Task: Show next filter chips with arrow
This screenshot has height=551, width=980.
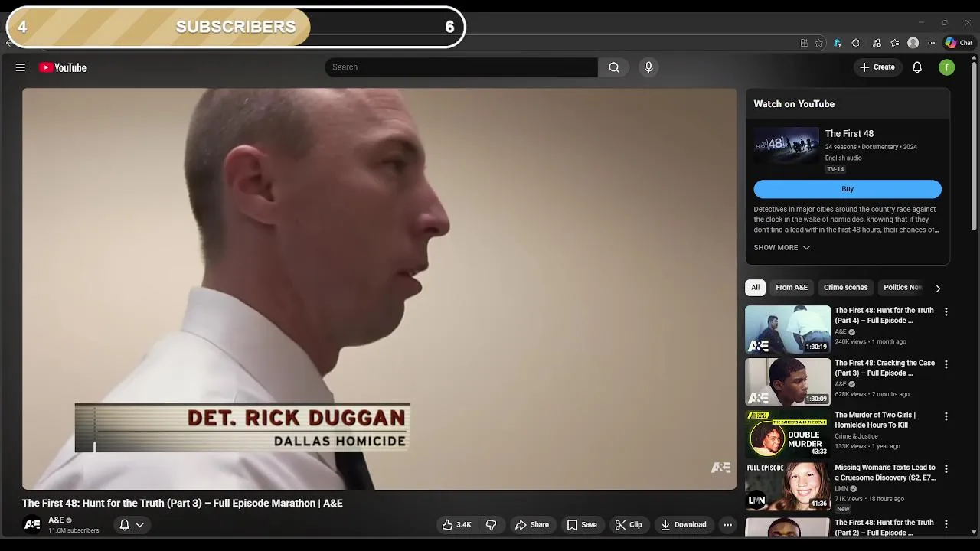Action: 938,288
